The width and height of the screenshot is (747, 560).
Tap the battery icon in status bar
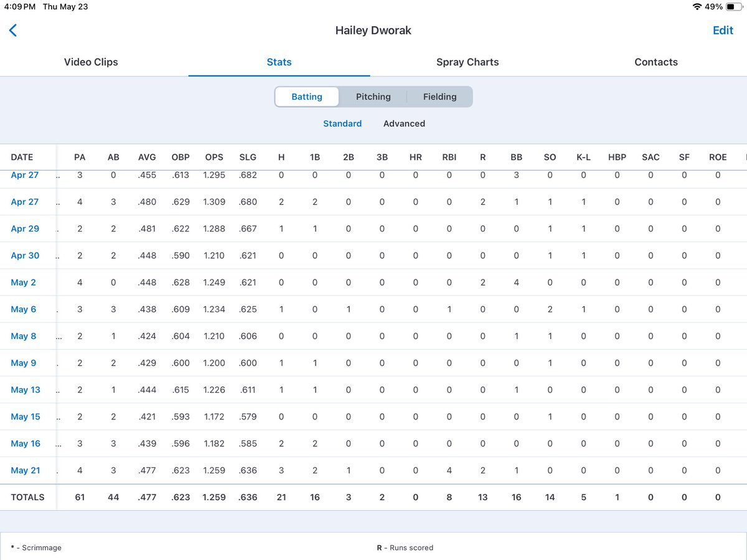tap(733, 7)
